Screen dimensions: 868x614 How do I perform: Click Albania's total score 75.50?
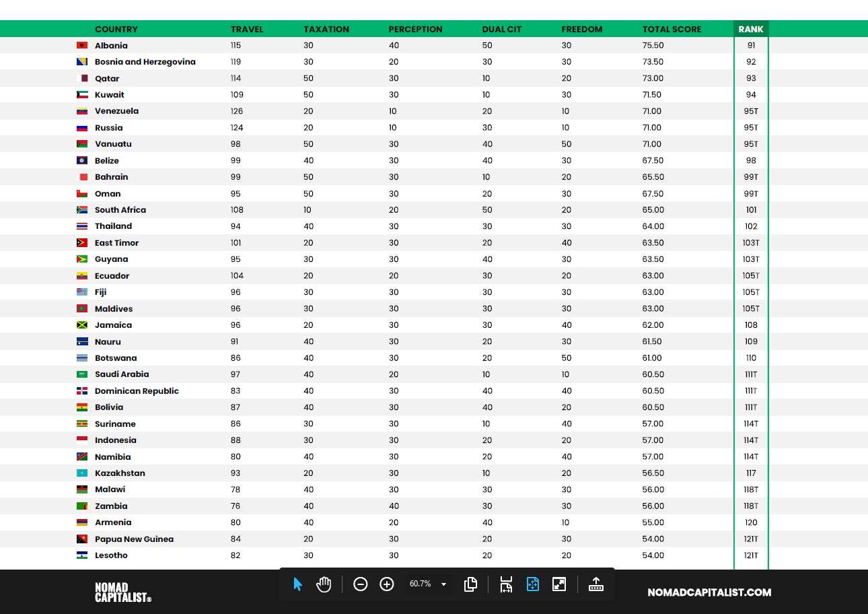click(x=653, y=46)
